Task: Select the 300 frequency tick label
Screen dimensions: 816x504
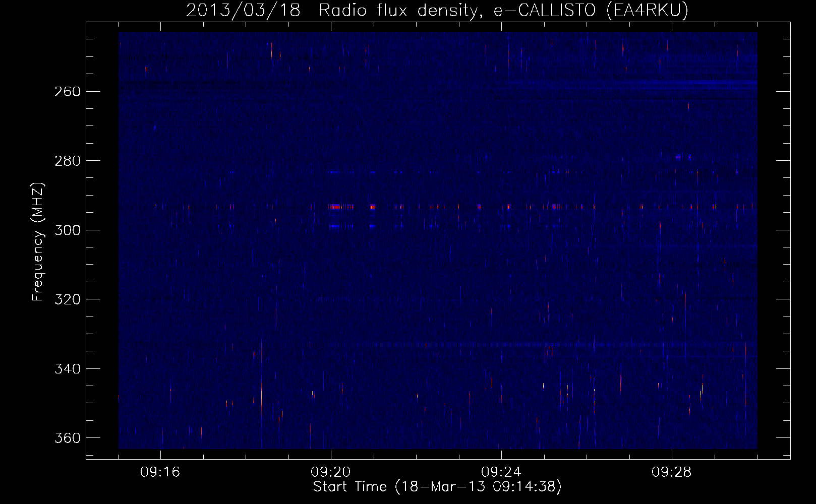Action: 67,230
